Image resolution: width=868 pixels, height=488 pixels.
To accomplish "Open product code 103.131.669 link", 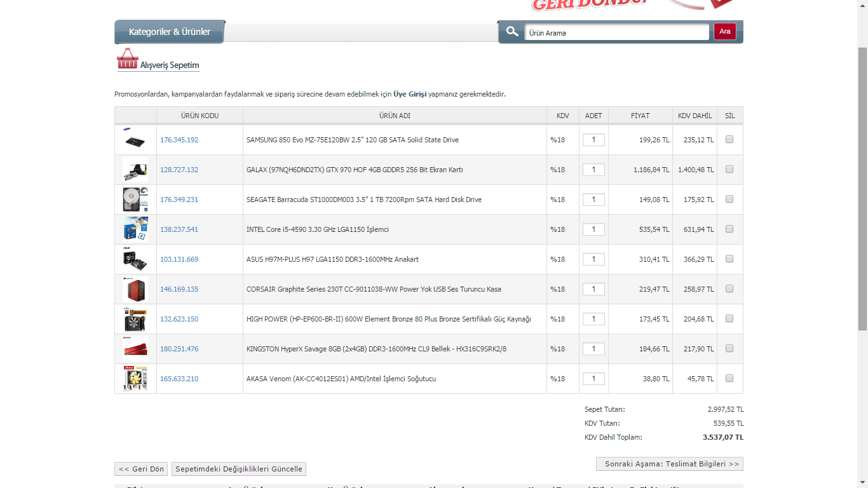I will coord(179,259).
